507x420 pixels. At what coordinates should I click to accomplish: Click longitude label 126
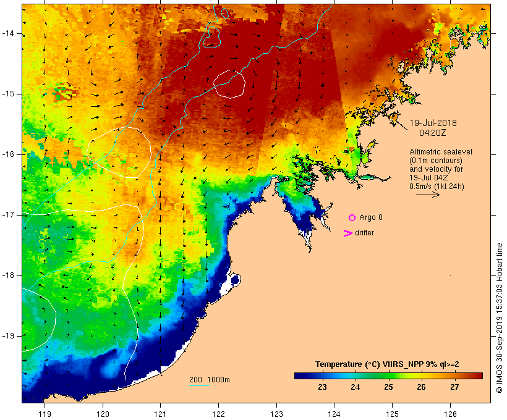450,414
